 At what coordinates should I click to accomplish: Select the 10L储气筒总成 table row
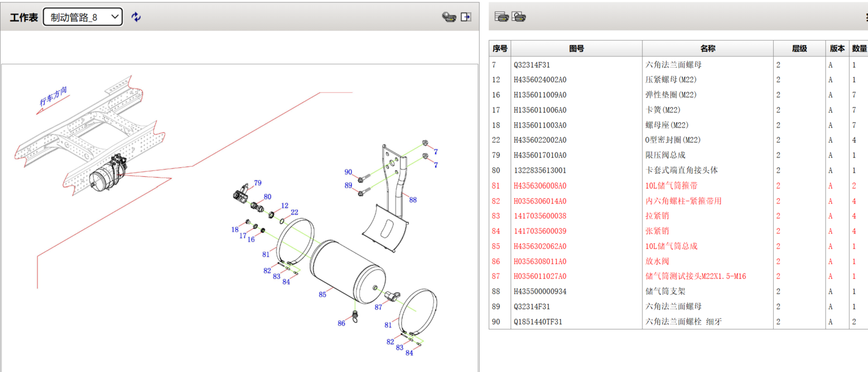point(671,246)
